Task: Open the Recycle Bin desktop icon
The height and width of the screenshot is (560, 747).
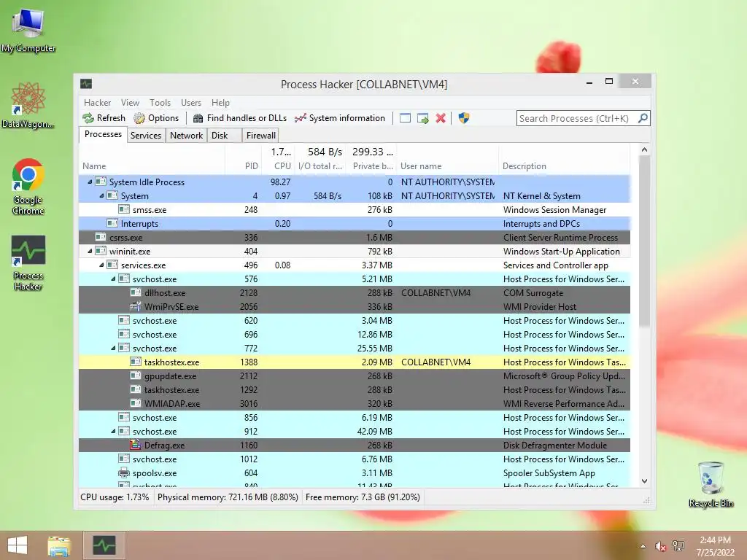Action: tap(711, 484)
